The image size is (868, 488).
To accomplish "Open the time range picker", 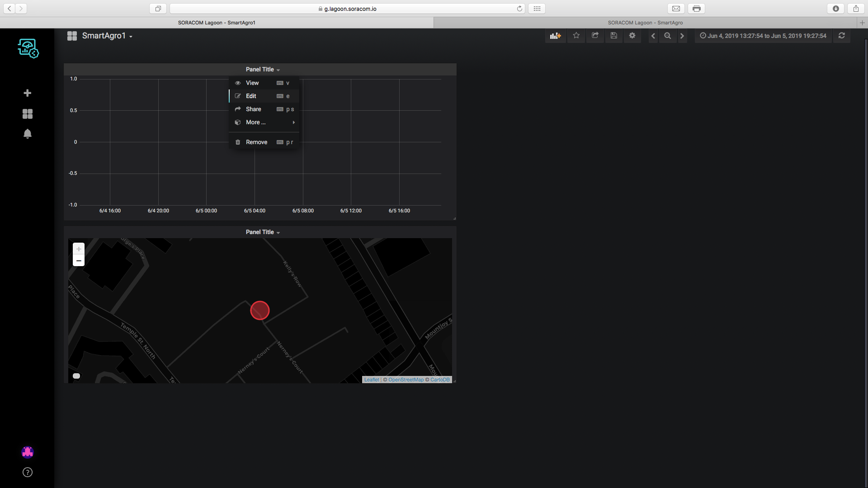I will (x=763, y=36).
